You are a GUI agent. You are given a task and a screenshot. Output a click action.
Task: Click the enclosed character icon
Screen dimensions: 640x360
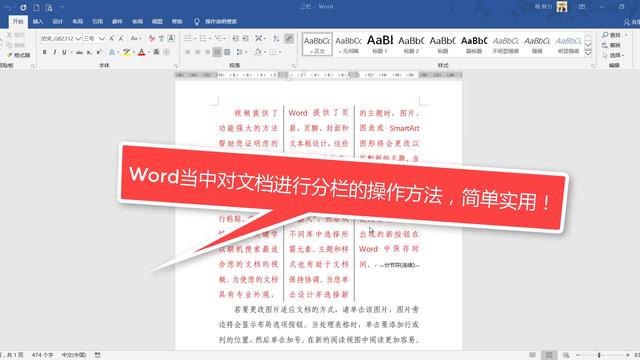click(x=167, y=52)
